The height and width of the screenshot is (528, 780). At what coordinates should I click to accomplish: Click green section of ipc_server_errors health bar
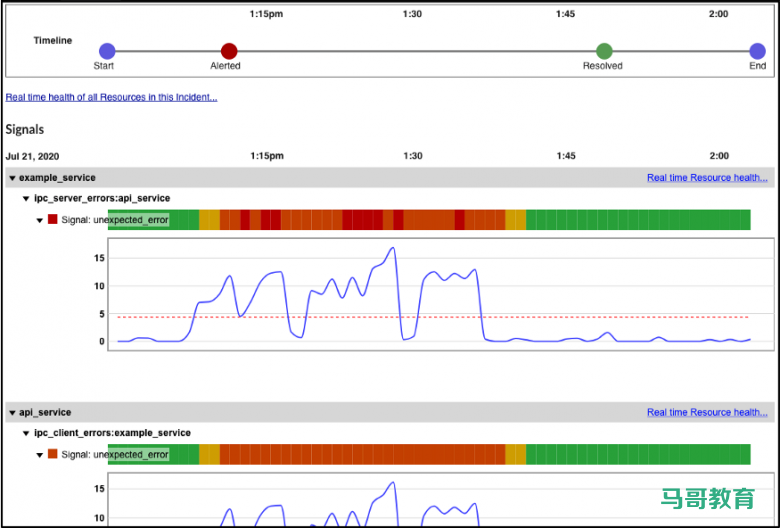click(x=640, y=220)
